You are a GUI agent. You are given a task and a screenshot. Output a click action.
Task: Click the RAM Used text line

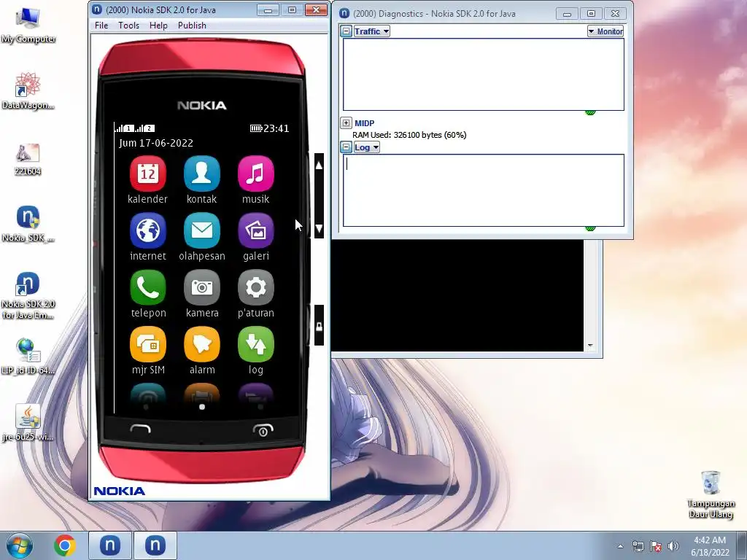pyautogui.click(x=409, y=135)
